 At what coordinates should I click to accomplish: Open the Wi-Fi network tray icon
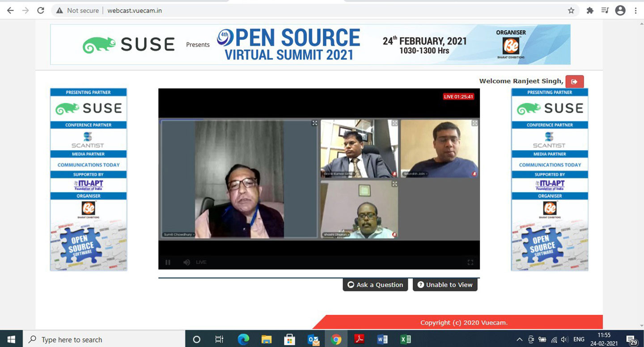click(x=554, y=339)
